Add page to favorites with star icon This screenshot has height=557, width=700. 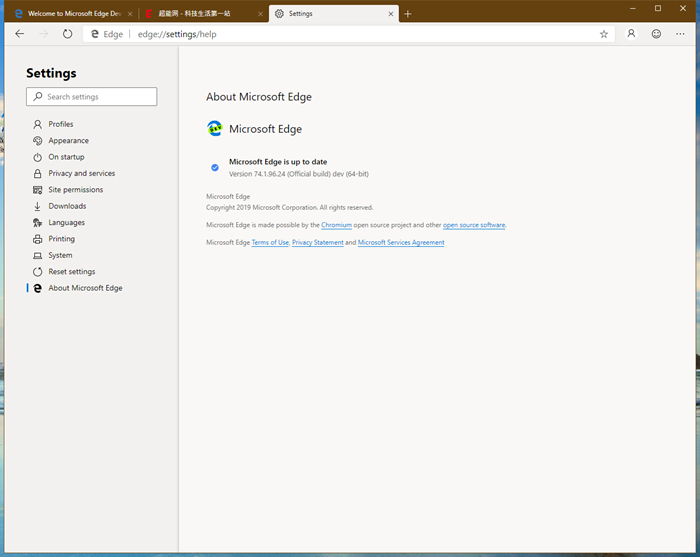pos(604,34)
